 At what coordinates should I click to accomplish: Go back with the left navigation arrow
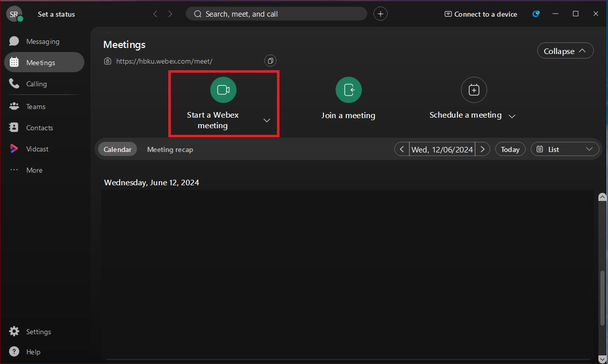pyautogui.click(x=155, y=14)
